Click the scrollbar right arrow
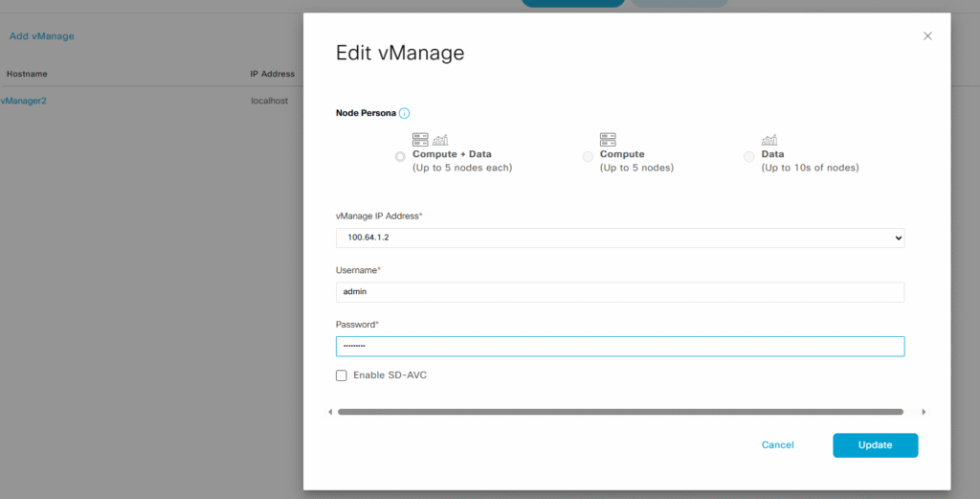Image resolution: width=980 pixels, height=499 pixels. 924,412
